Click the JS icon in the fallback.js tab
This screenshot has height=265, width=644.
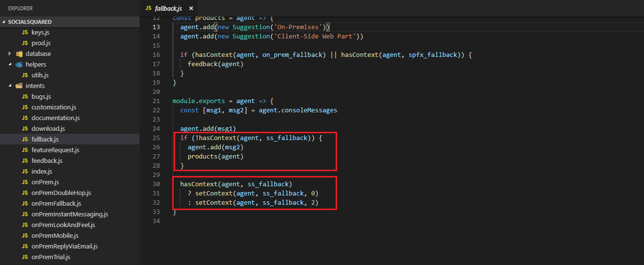pyautogui.click(x=148, y=9)
